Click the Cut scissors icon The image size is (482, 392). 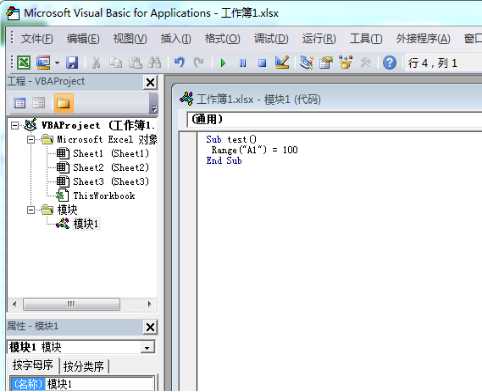pyautogui.click(x=96, y=62)
